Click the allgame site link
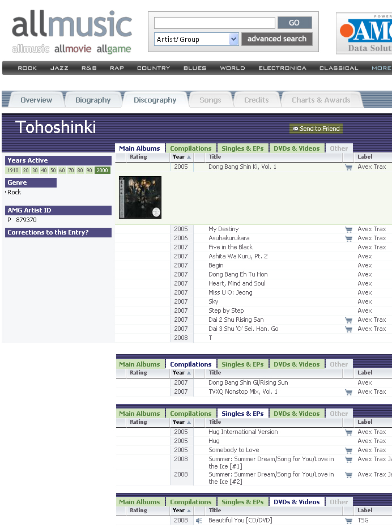 (114, 49)
